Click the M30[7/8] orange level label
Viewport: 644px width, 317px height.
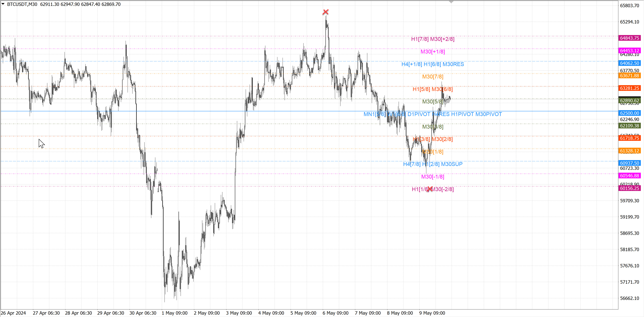pos(433,77)
